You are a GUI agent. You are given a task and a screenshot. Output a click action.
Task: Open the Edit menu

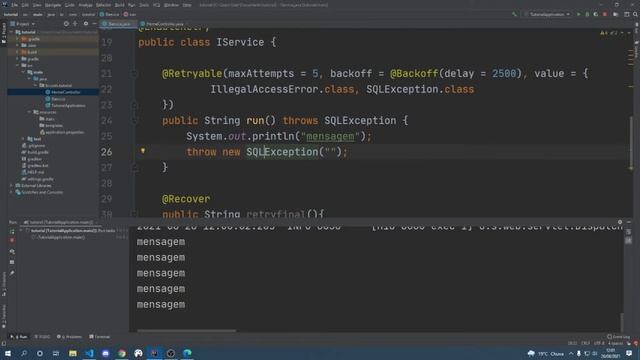(25, 5)
